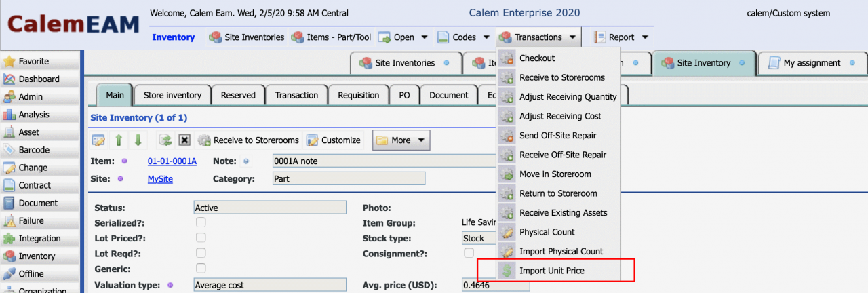Open the More dropdown
868x293 pixels.
(401, 140)
